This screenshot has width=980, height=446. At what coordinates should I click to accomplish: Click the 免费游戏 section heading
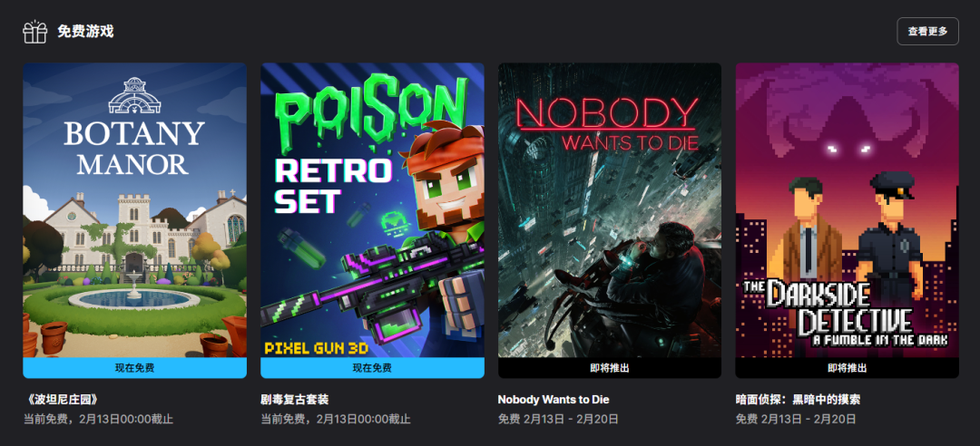(x=85, y=31)
